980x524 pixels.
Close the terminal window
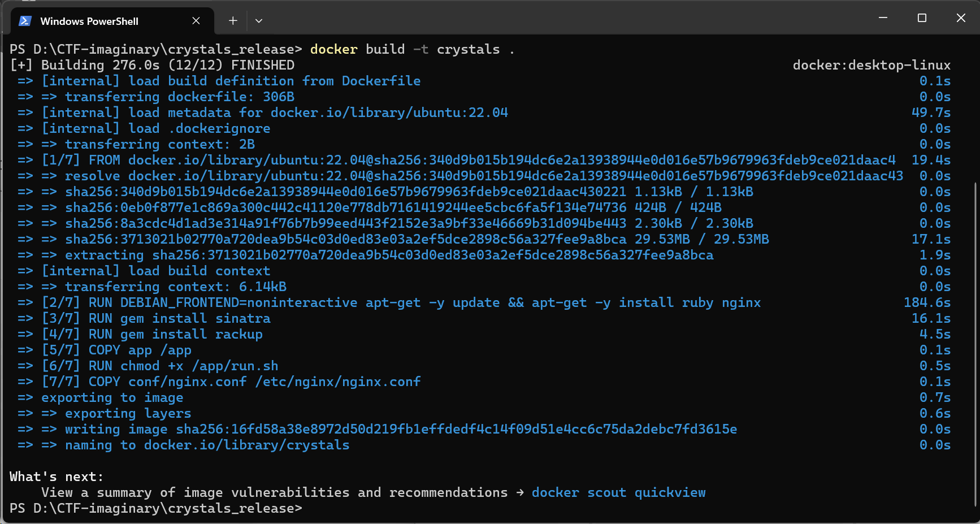[x=961, y=18]
